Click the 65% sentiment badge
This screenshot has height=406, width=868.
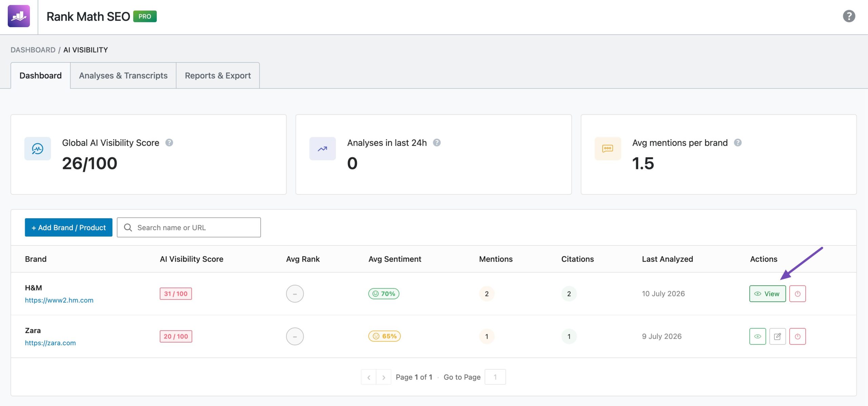[x=384, y=336]
